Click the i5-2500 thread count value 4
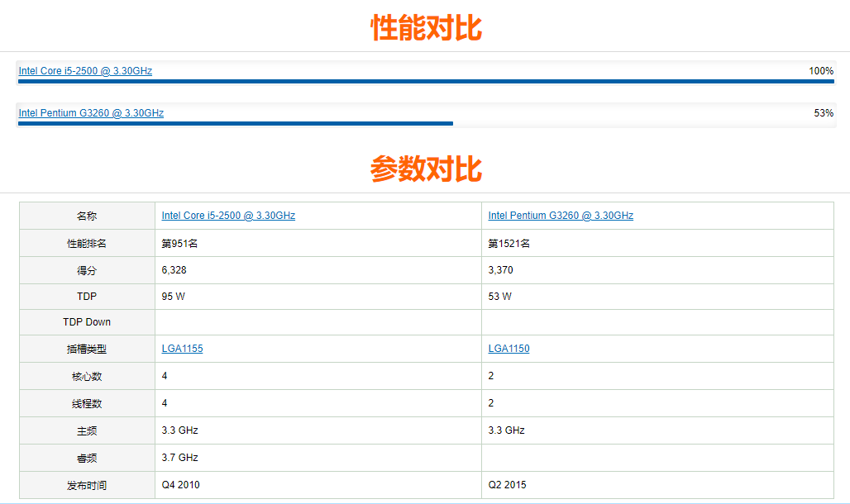 point(165,403)
